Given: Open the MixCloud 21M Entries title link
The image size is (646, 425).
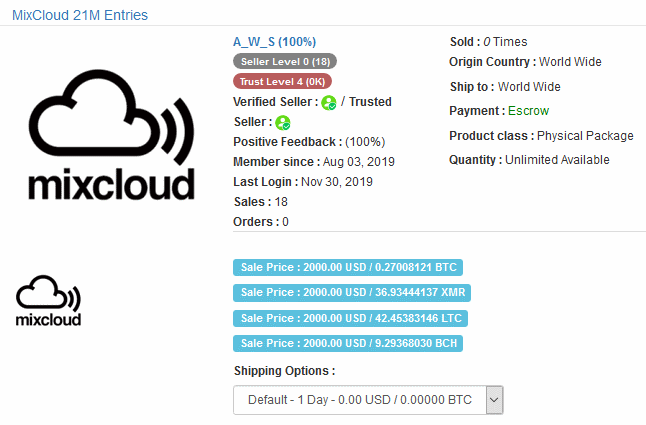Looking at the screenshot, I should (80, 15).
